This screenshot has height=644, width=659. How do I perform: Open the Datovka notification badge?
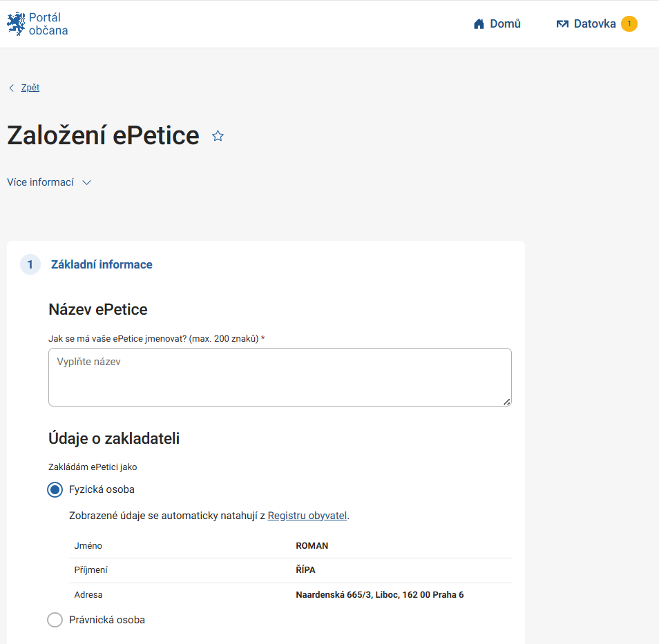(629, 23)
